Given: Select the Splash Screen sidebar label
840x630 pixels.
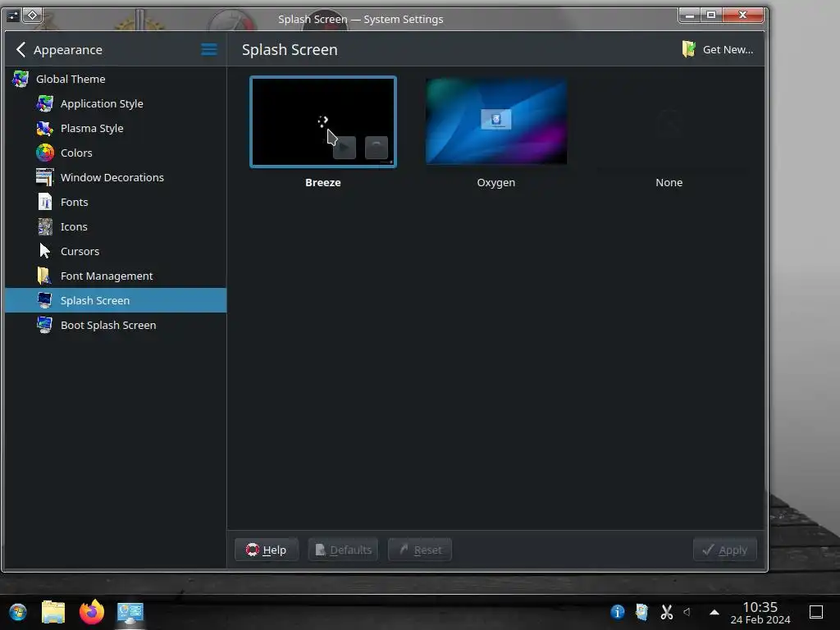Looking at the screenshot, I should pos(95,300).
